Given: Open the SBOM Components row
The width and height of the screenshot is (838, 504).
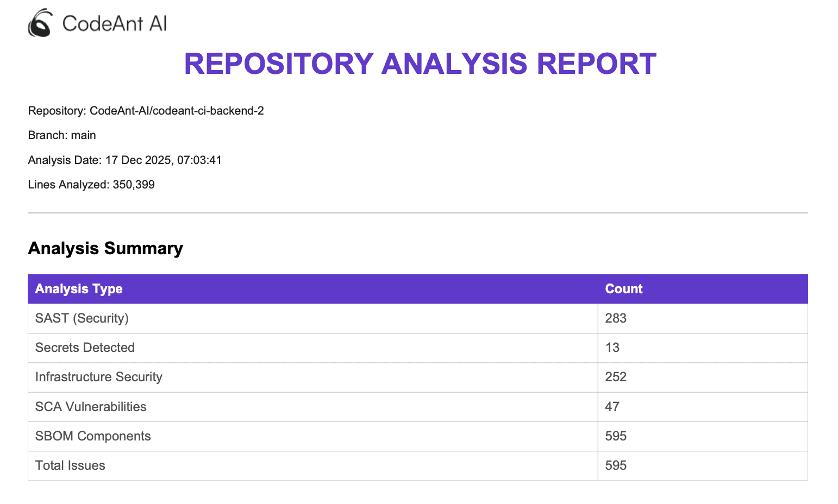Looking at the screenshot, I should click(93, 436).
